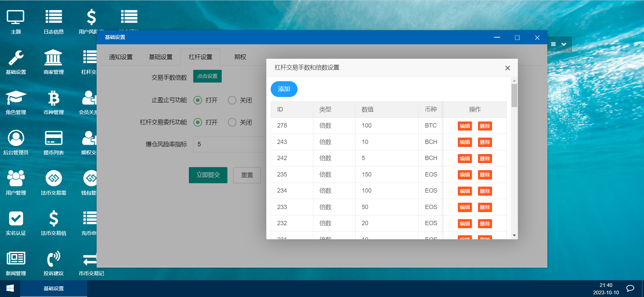Click the Windows Start button
Image resolution: width=644 pixels, height=297 pixels.
click(10, 288)
